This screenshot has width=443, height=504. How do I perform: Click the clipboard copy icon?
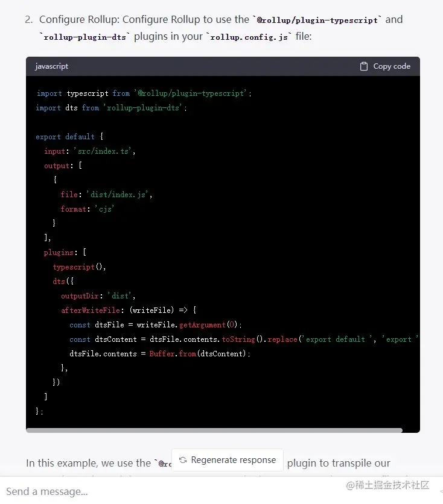pos(363,66)
